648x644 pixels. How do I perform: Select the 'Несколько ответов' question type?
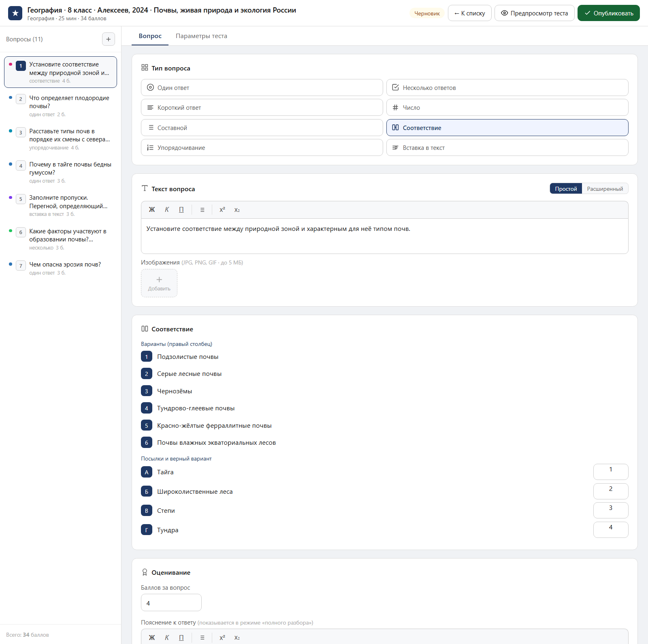pyautogui.click(x=507, y=87)
